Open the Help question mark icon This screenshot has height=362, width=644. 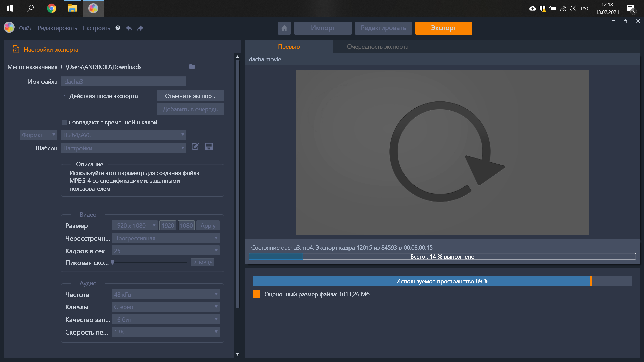pyautogui.click(x=118, y=28)
